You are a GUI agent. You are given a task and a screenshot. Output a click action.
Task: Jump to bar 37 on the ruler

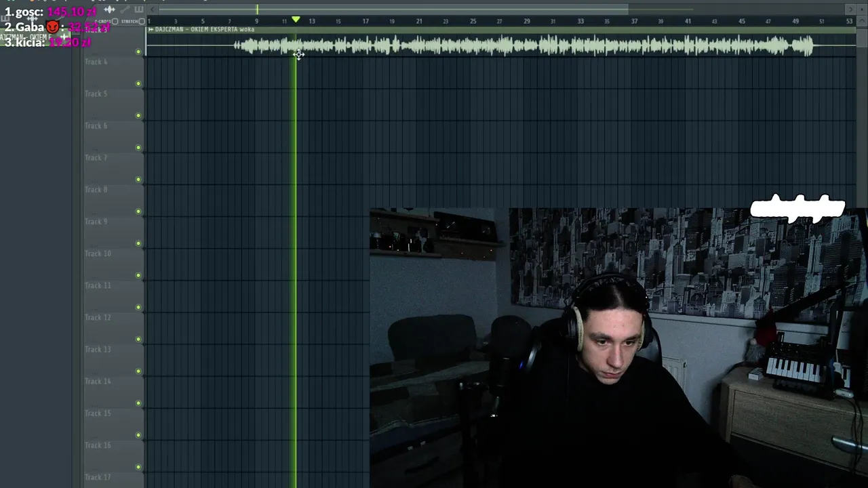pos(634,21)
